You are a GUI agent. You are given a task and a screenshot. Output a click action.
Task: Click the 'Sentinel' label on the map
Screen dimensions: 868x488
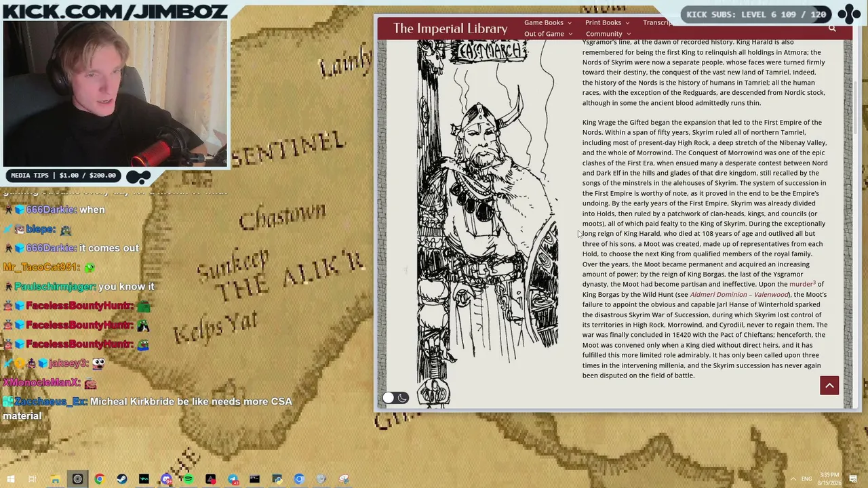[x=288, y=148]
